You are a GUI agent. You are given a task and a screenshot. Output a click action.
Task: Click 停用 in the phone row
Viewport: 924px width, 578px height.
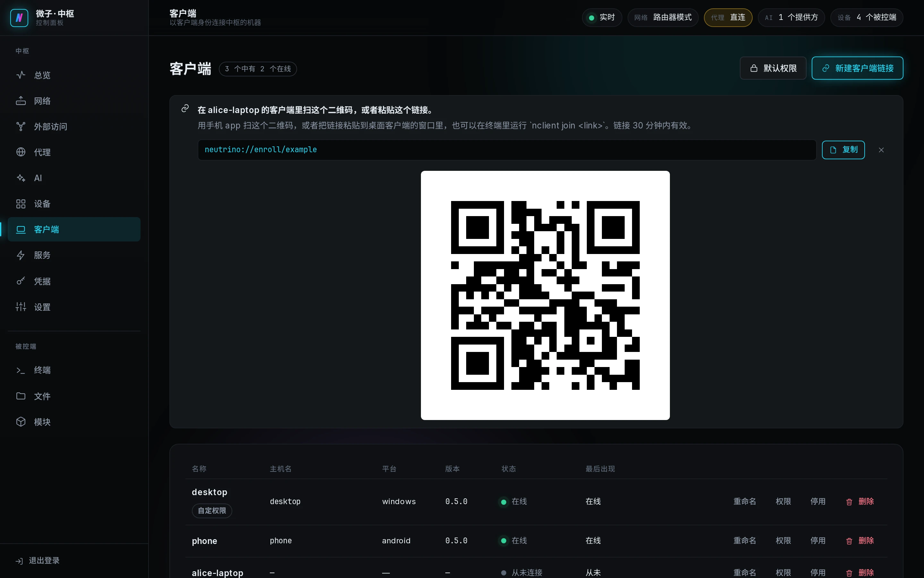click(x=818, y=540)
